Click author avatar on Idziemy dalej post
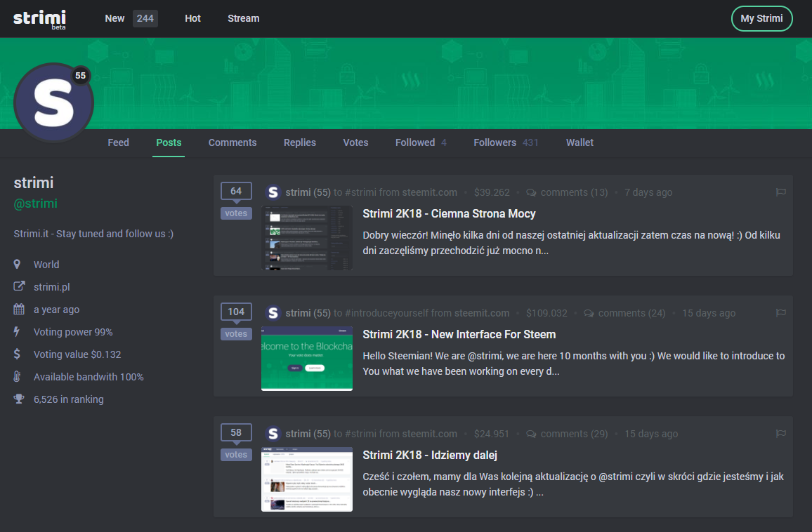This screenshot has height=532, width=812. (273, 433)
